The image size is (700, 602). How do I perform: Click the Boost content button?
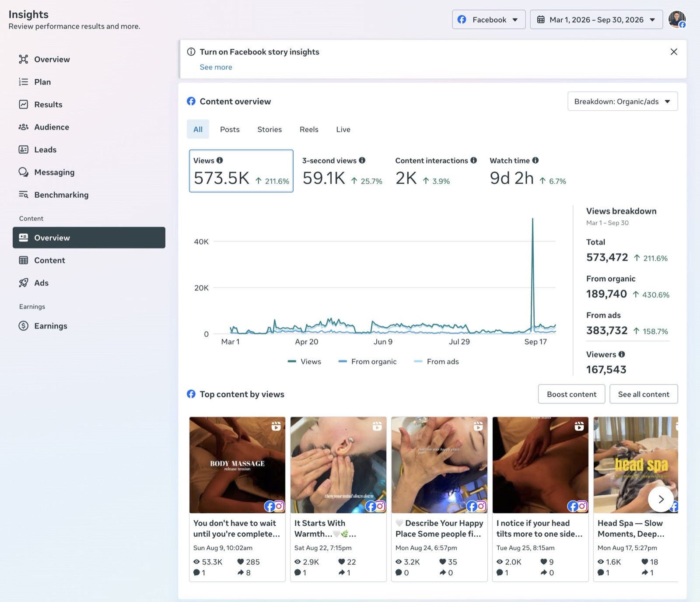(571, 394)
